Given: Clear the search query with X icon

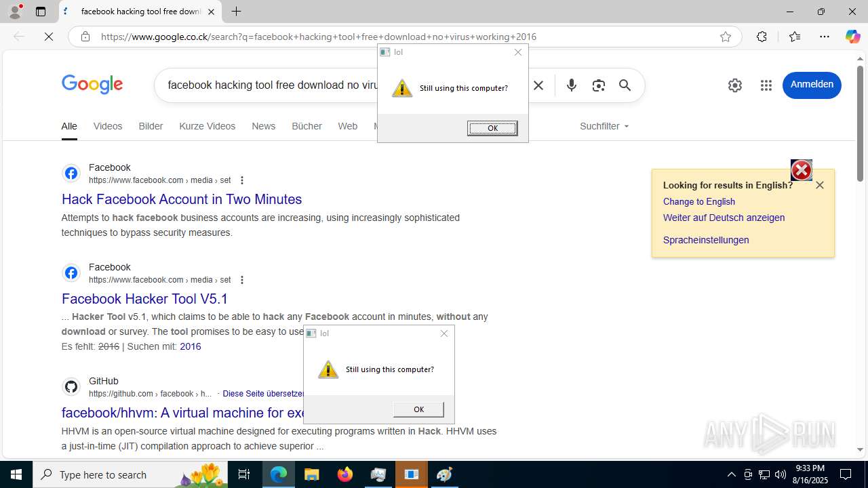Looking at the screenshot, I should [x=538, y=85].
